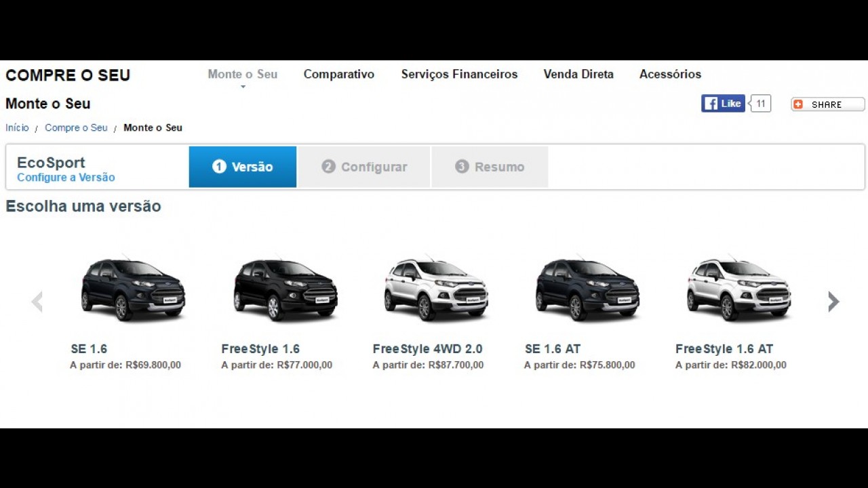
Task: Open the Venda Direta menu item
Action: 578,75
